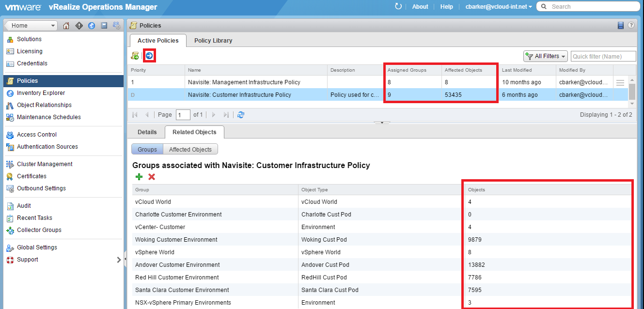Toggle to the Affected Objects view
The width and height of the screenshot is (644, 309).
tap(190, 150)
